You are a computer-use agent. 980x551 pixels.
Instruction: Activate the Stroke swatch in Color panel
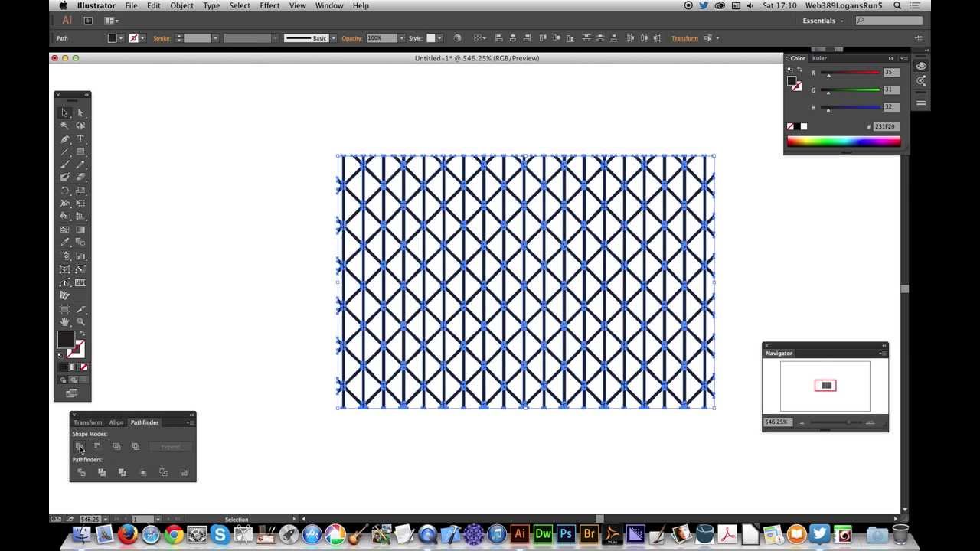tap(797, 86)
